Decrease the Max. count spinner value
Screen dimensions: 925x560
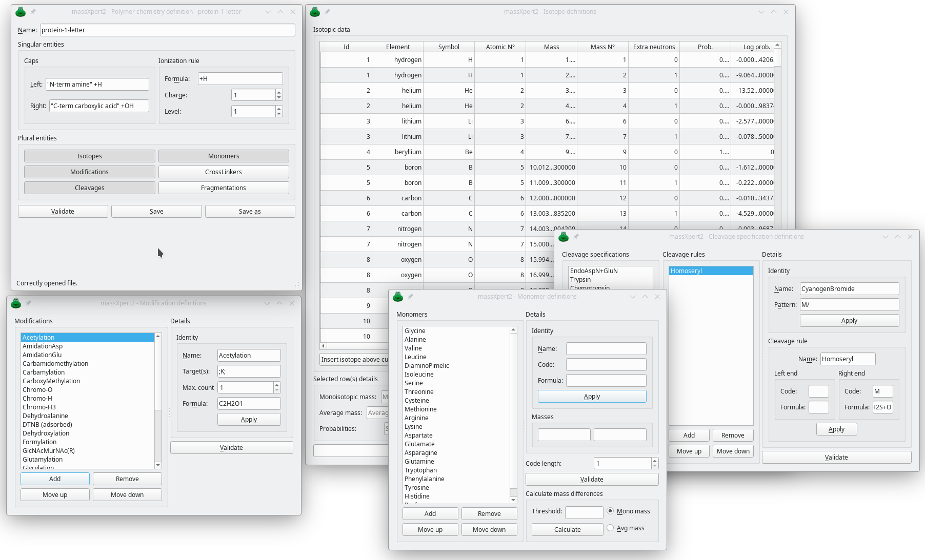coord(276,390)
